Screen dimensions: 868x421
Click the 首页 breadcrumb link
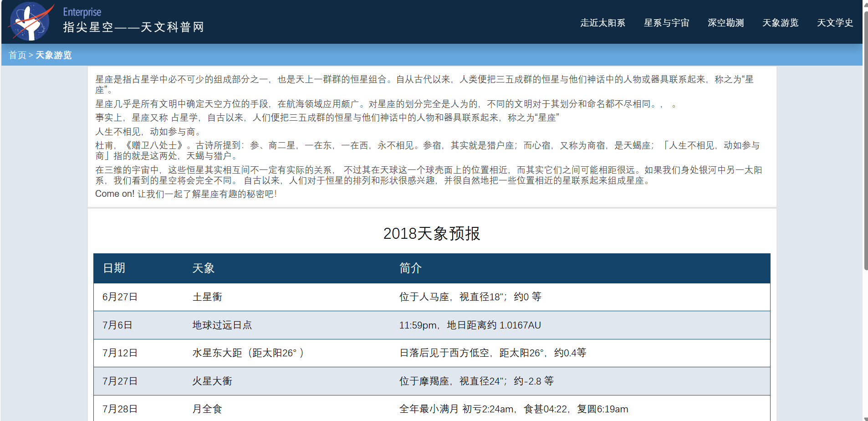pos(17,55)
